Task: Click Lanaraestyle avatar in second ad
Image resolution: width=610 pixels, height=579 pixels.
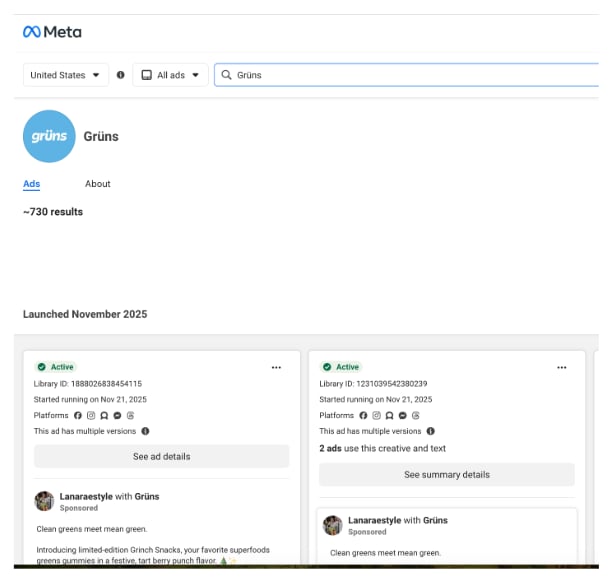Action: (x=331, y=525)
